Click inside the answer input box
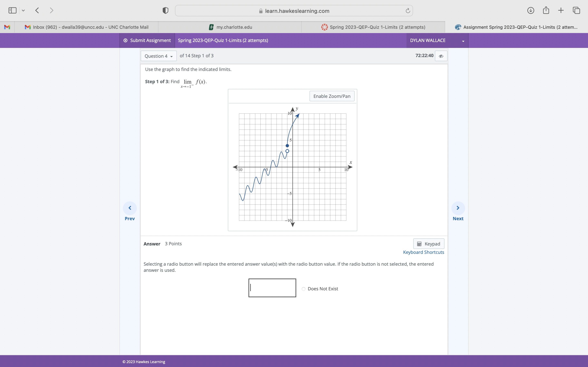Image resolution: width=588 pixels, height=367 pixels. click(272, 288)
